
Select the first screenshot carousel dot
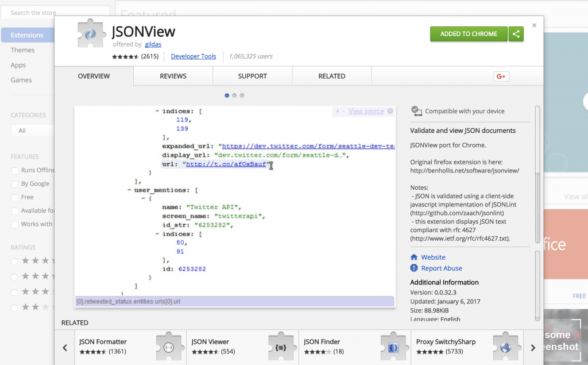pyautogui.click(x=226, y=95)
